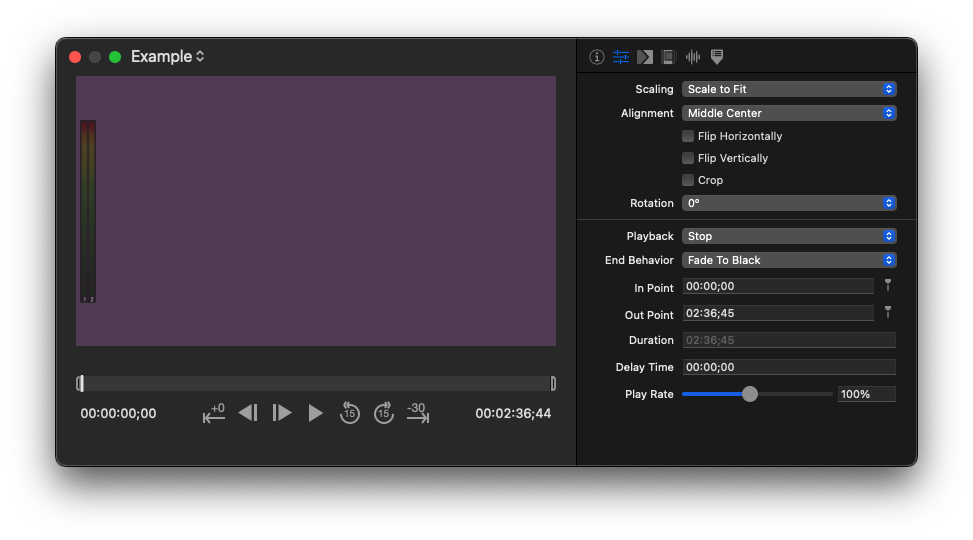Click the Play Rate slider knob

(750, 394)
